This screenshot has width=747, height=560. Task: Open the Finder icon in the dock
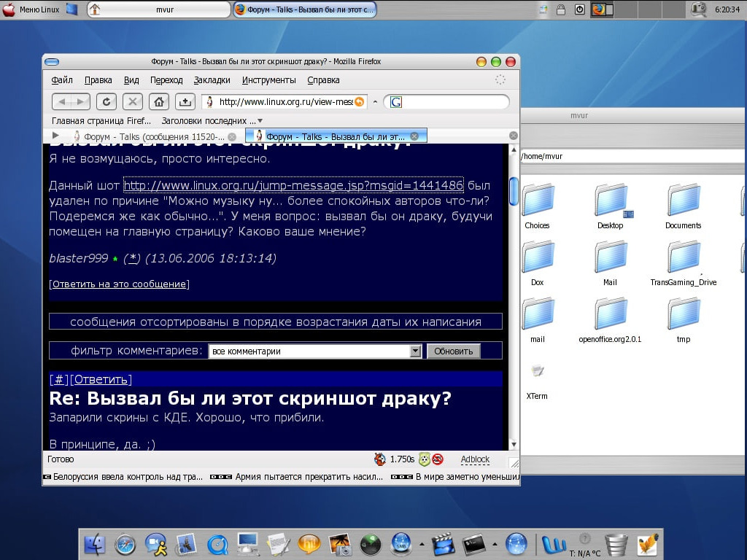coord(96,544)
